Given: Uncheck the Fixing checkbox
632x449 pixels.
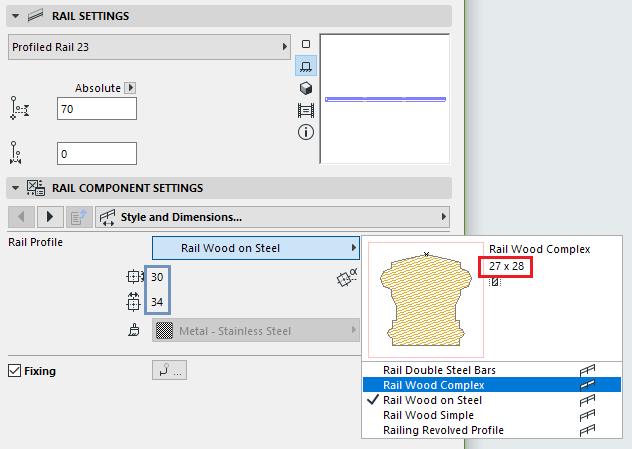Looking at the screenshot, I should [x=14, y=371].
